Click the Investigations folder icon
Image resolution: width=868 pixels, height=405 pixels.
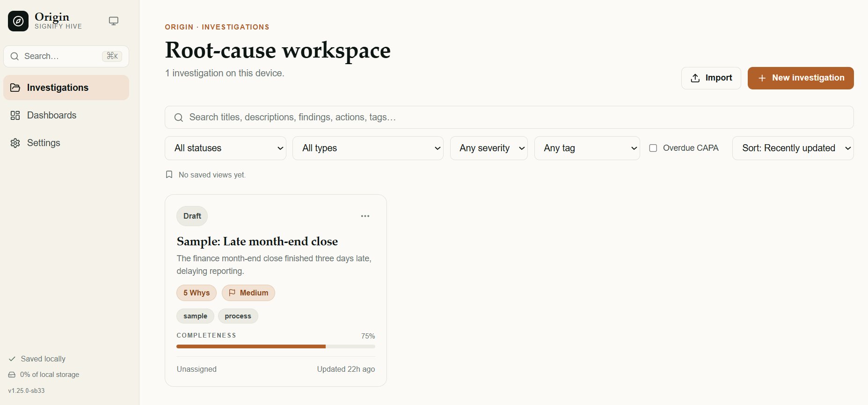click(x=15, y=88)
